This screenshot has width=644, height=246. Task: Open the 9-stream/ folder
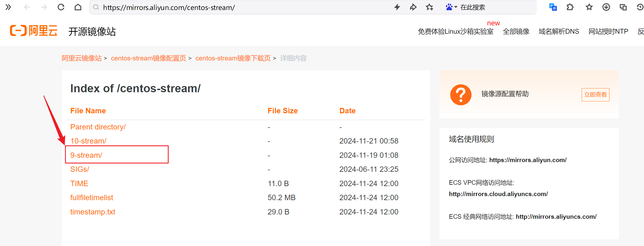(x=86, y=155)
